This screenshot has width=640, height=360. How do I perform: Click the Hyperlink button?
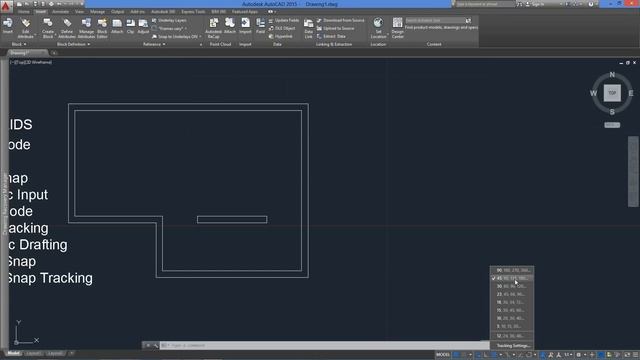[x=281, y=37]
